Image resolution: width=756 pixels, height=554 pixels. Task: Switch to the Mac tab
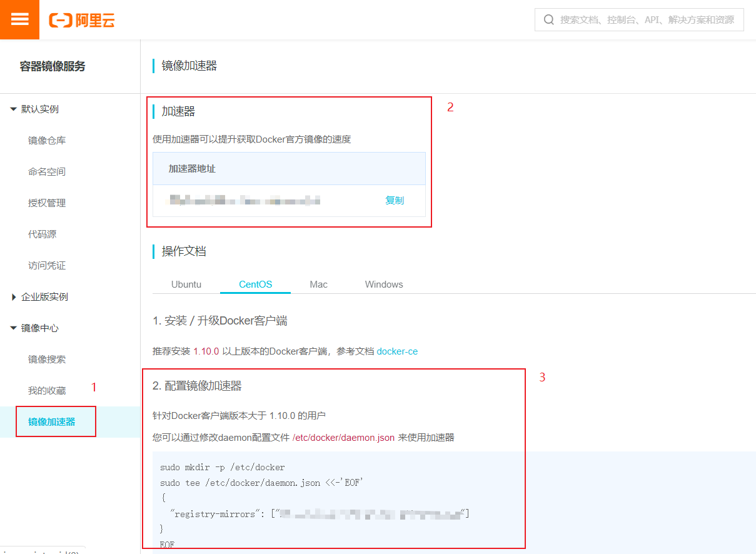[x=318, y=285]
